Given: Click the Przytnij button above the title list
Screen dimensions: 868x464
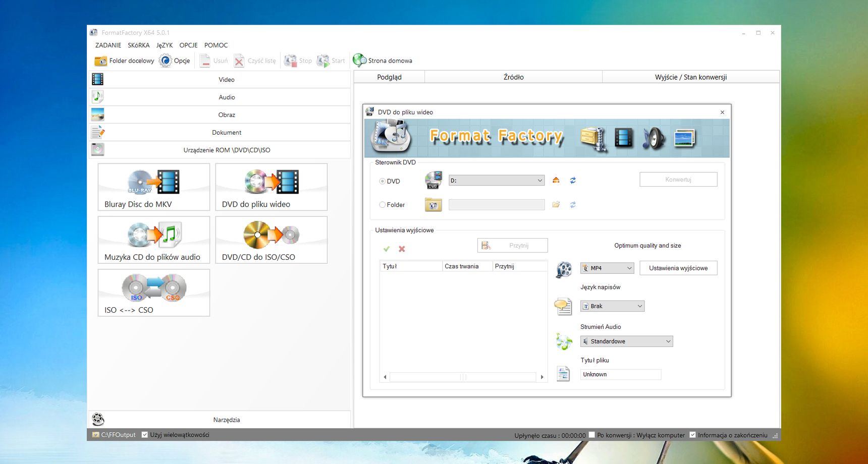Looking at the screenshot, I should pos(512,245).
